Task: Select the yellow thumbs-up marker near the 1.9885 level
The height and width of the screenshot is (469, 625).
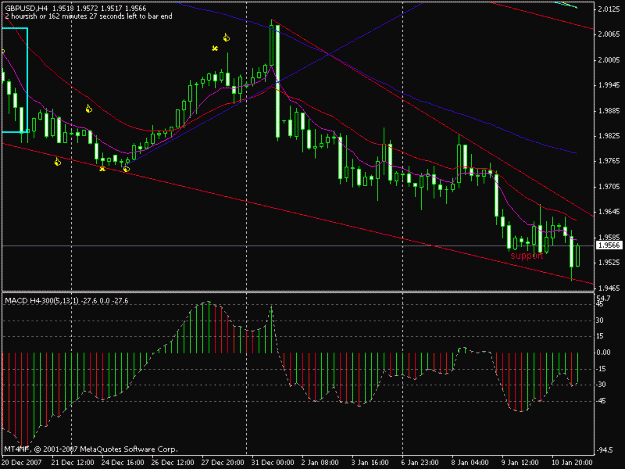Action: pos(88,108)
